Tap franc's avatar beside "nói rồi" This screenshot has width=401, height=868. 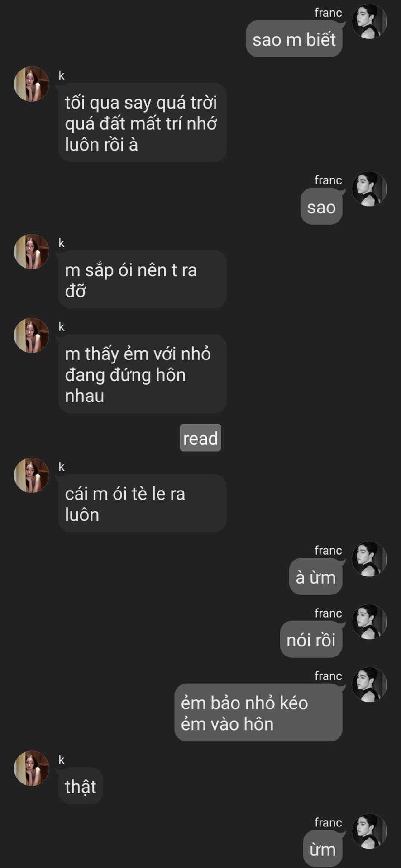coord(369,622)
